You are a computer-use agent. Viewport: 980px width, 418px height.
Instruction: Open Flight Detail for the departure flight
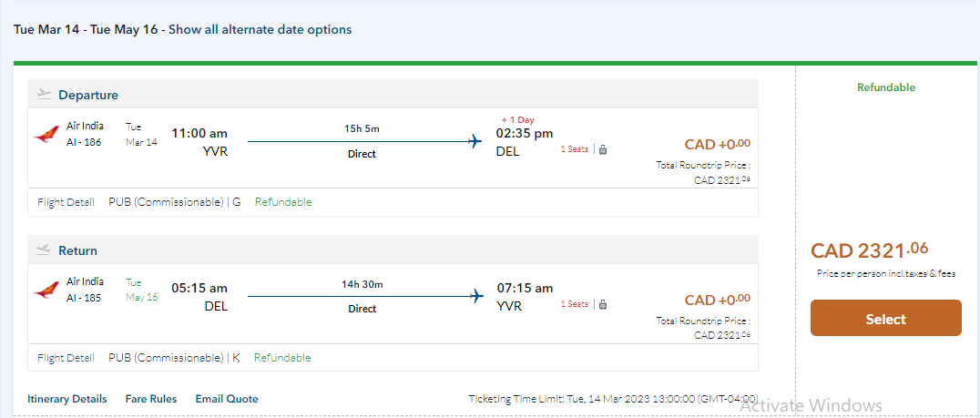click(x=66, y=202)
